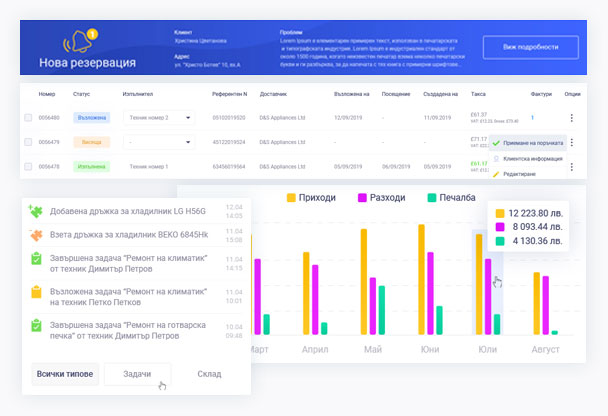Switch to Склад filter tab
Viewport: 608px width, 416px height.
(x=209, y=374)
